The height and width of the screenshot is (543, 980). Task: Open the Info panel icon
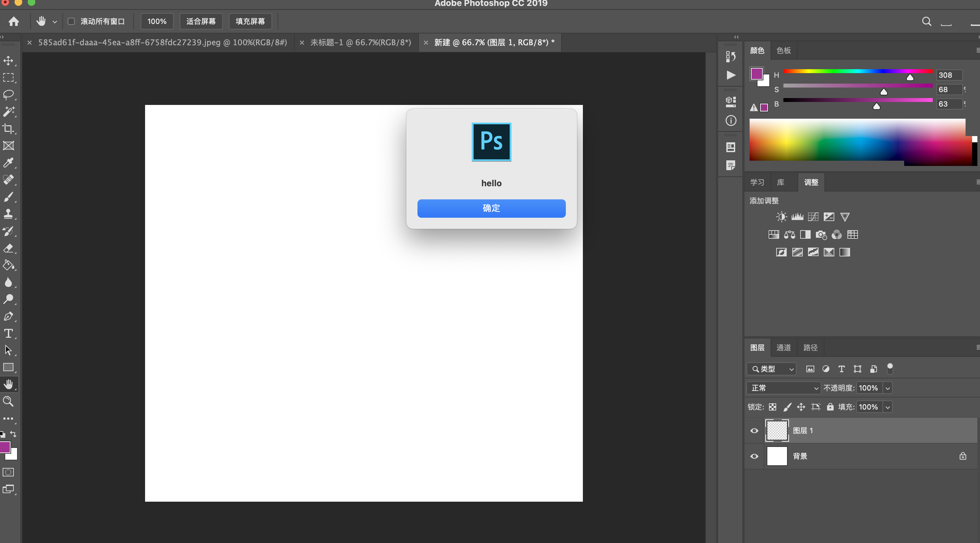[731, 120]
